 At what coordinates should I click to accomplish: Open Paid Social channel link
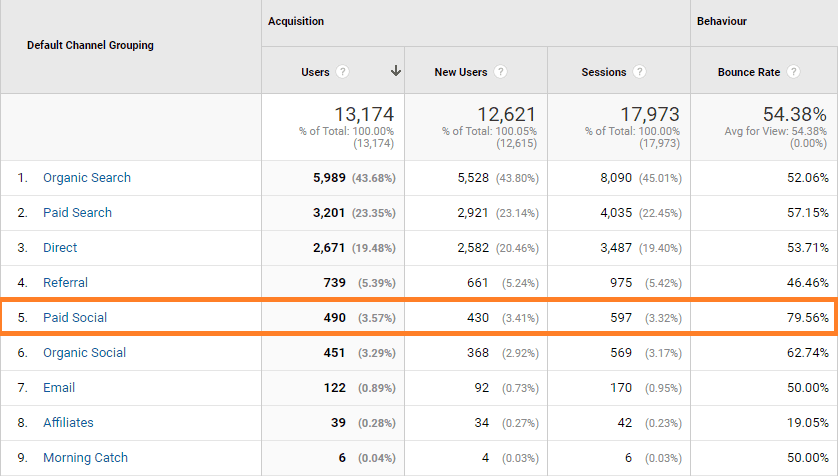[75, 317]
